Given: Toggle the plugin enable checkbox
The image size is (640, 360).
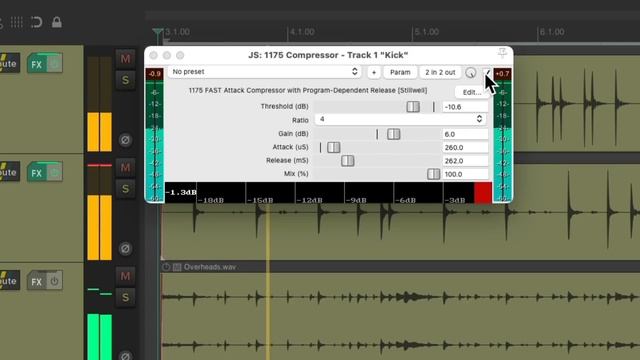Looking at the screenshot, I should (x=487, y=72).
